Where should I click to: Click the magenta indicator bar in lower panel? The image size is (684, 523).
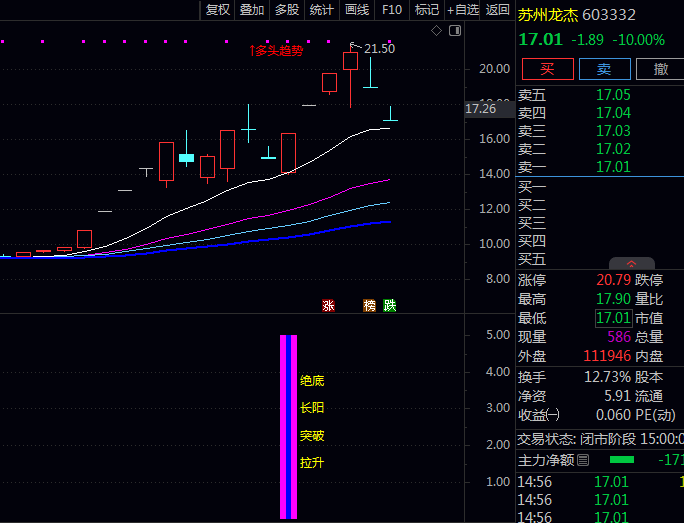[x=288, y=427]
